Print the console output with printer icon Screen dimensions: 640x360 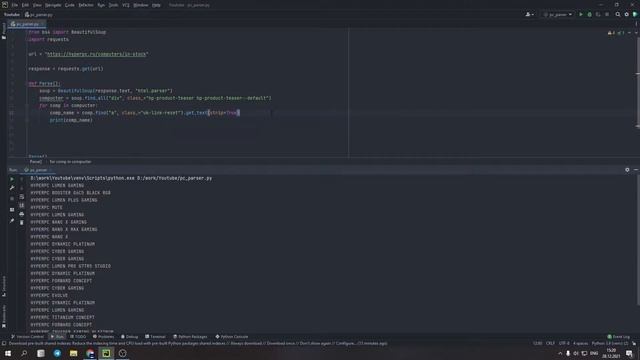point(22,214)
